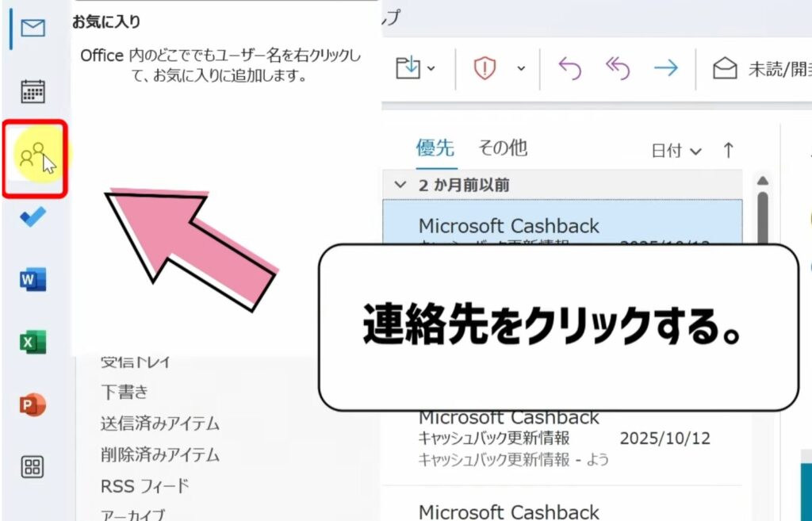This screenshot has width=812, height=521.
Task: Open the 日付 sort dropdown
Action: pyautogui.click(x=676, y=151)
